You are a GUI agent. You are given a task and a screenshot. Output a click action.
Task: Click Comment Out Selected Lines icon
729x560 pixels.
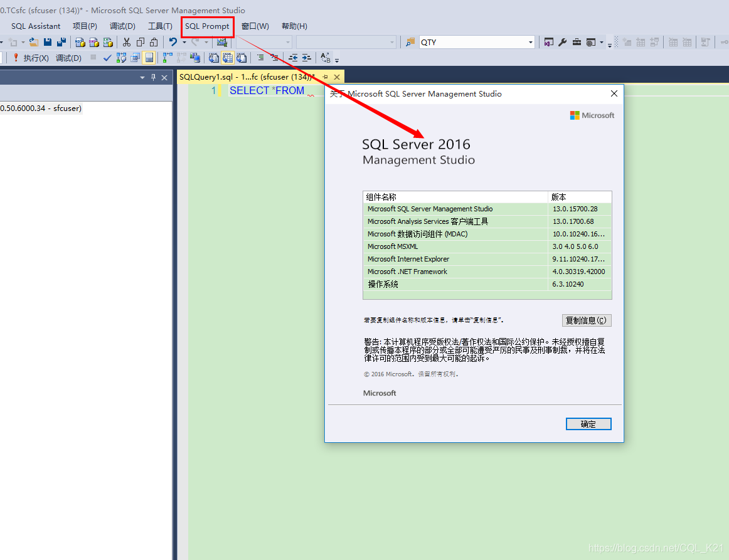pos(261,58)
